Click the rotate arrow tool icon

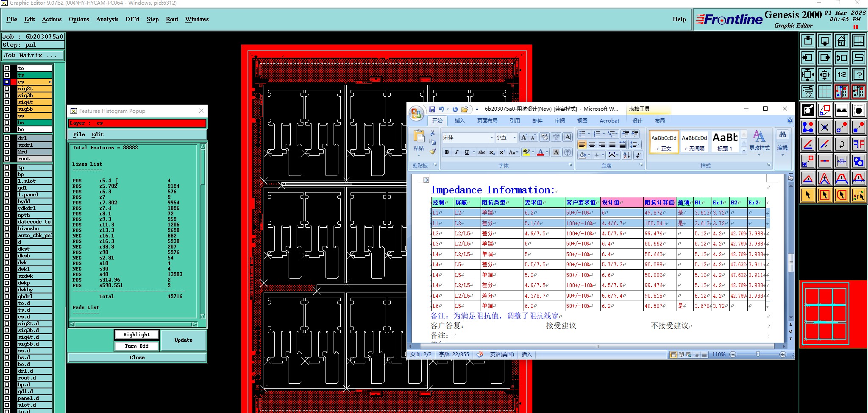[841, 144]
